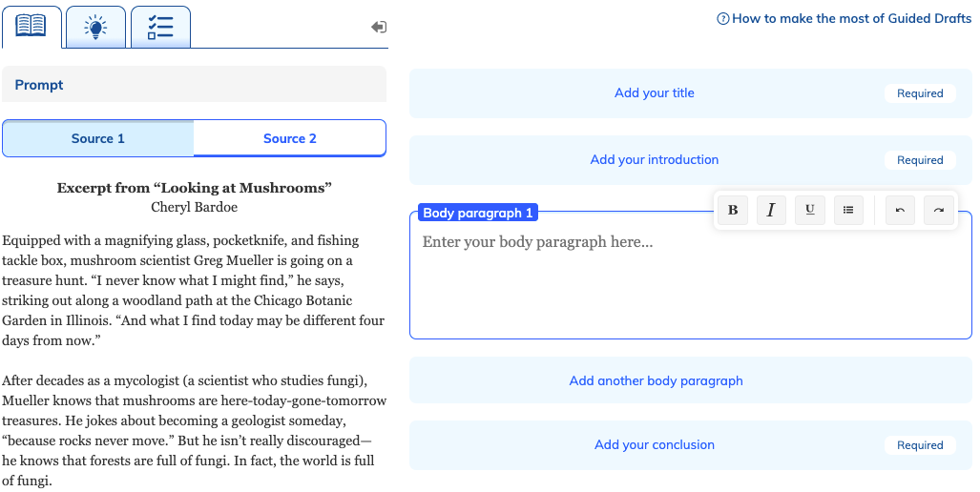Insert a bulleted list
This screenshot has width=980, height=492.
tap(848, 210)
